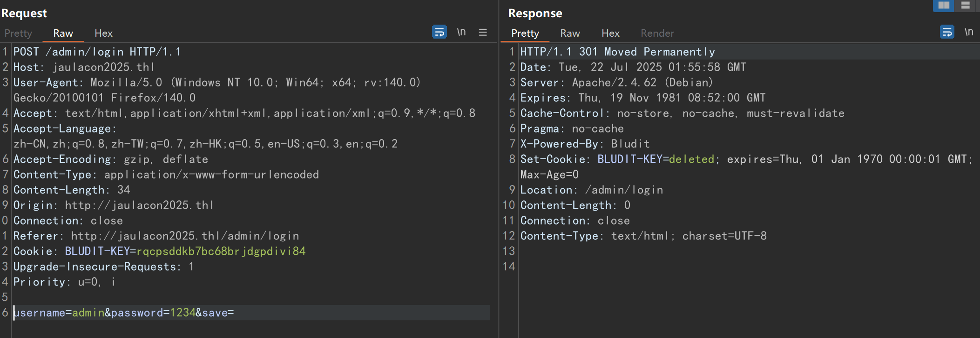The image size is (980, 338).
Task: Click the BLUDIT-KEY cookie value in request
Action: [221, 251]
